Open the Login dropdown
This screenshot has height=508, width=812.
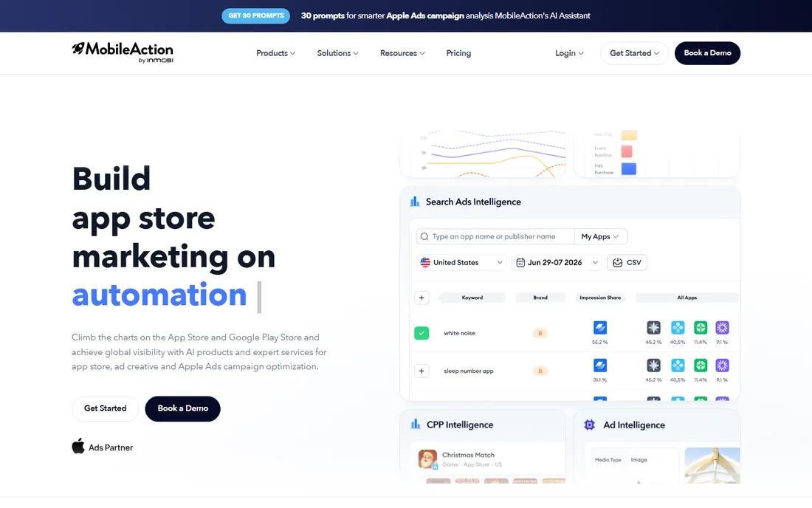pyautogui.click(x=569, y=53)
